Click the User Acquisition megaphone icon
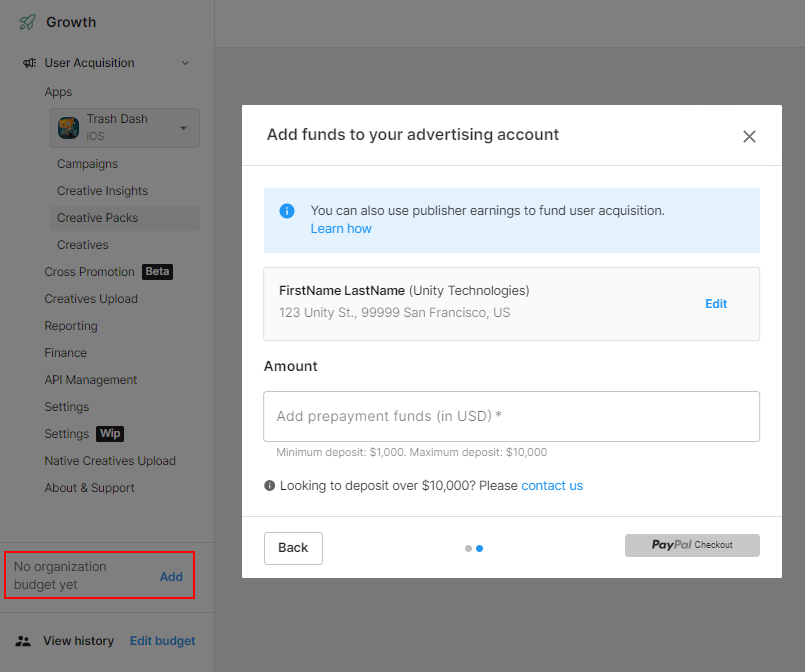The image size is (805, 672). 30,63
